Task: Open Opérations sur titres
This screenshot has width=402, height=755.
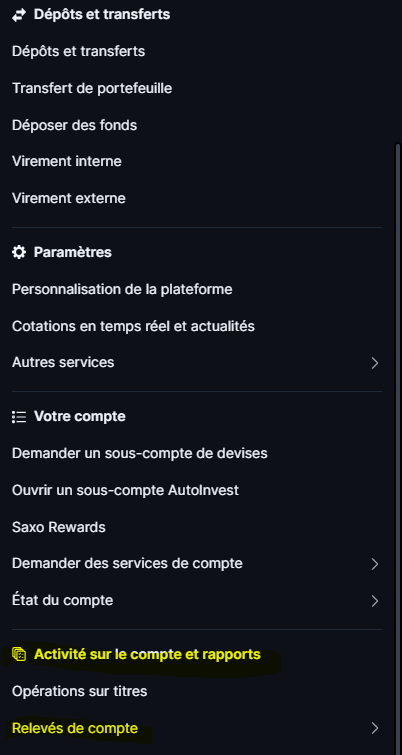Action: tap(79, 692)
